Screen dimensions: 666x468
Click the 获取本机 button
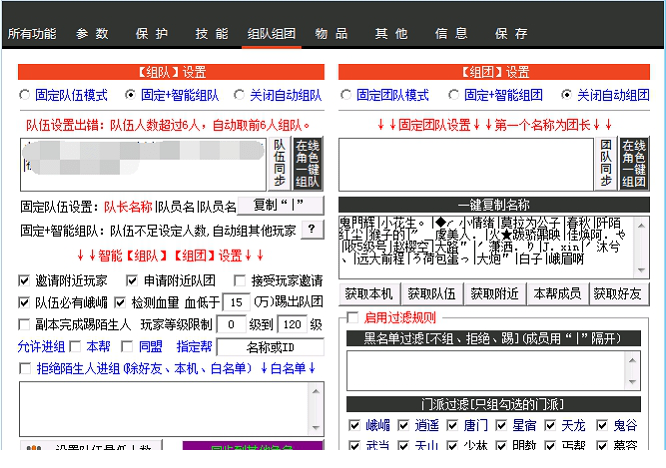pyautogui.click(x=369, y=294)
